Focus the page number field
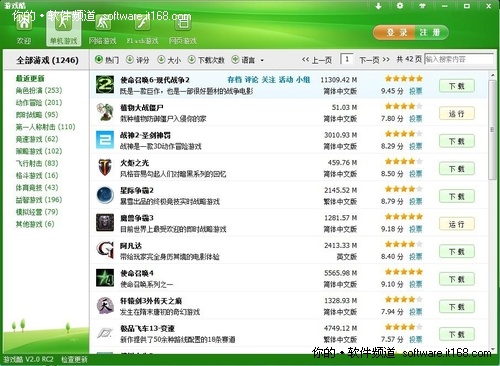Screen dimensions: 500x366 [347, 59]
